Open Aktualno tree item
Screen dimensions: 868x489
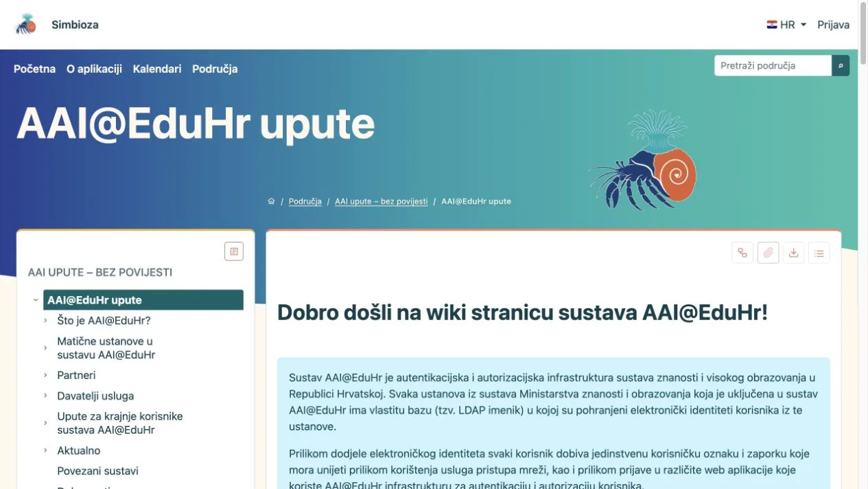(79, 451)
